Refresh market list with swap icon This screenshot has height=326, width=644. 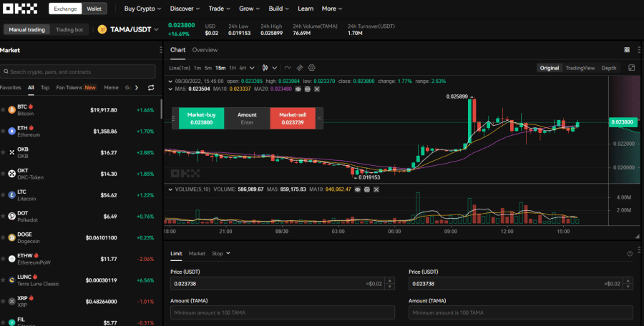(x=150, y=87)
